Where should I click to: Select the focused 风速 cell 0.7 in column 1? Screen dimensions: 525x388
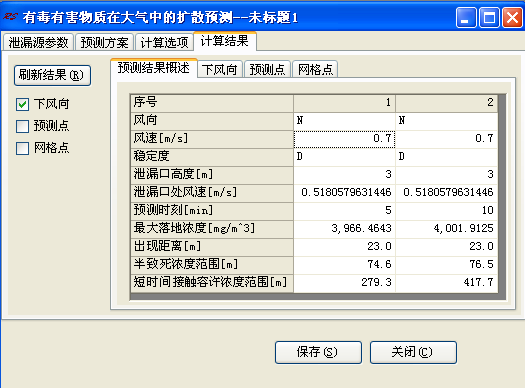pyautogui.click(x=345, y=139)
